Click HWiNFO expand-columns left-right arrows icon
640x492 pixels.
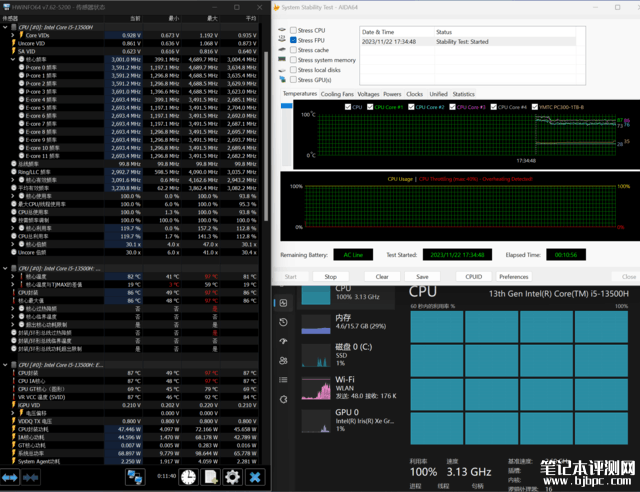coord(10,477)
